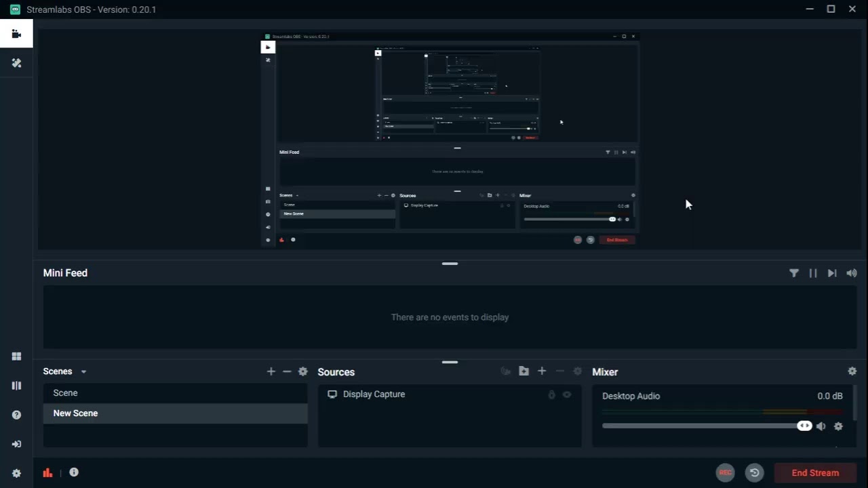Click the 'There are no events to display' text
Viewport: 868px width, 488px height.
click(x=450, y=317)
